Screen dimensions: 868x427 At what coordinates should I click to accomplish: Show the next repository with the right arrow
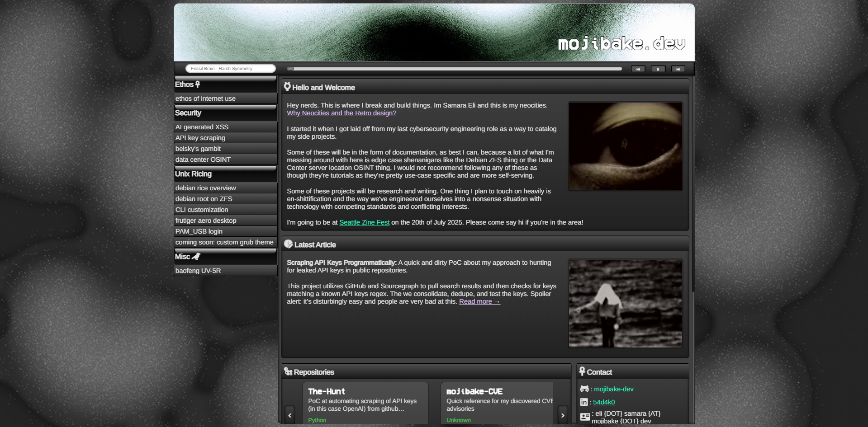(x=563, y=415)
